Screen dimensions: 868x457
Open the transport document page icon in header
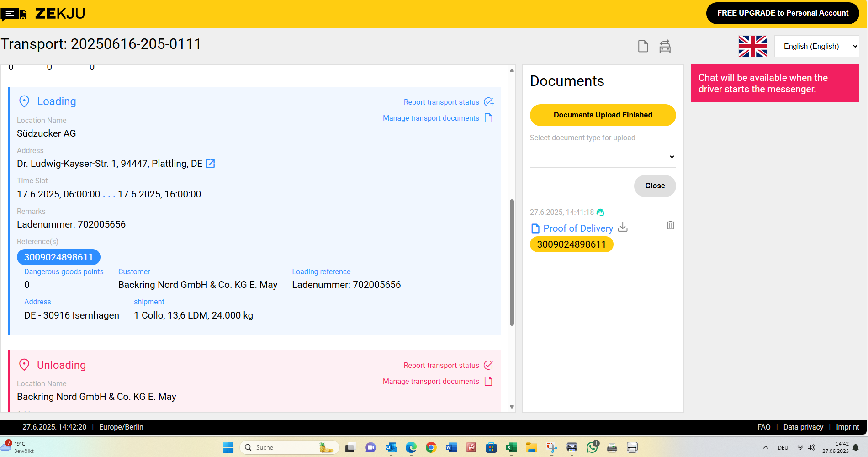click(x=643, y=46)
